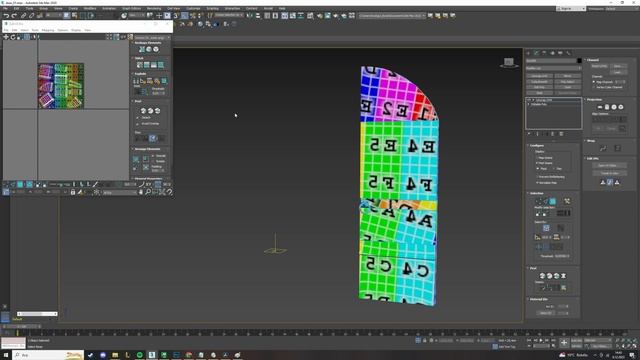
Task: Collapse the Projection rollout
Action: 584,99
